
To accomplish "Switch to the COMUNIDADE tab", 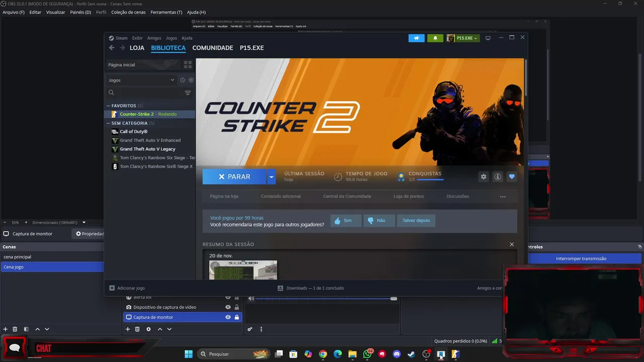I will point(213,48).
